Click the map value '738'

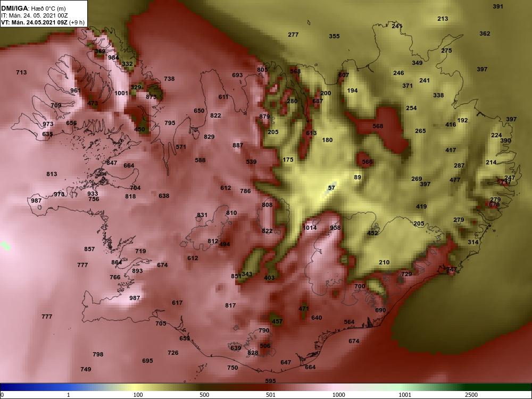click(169, 79)
